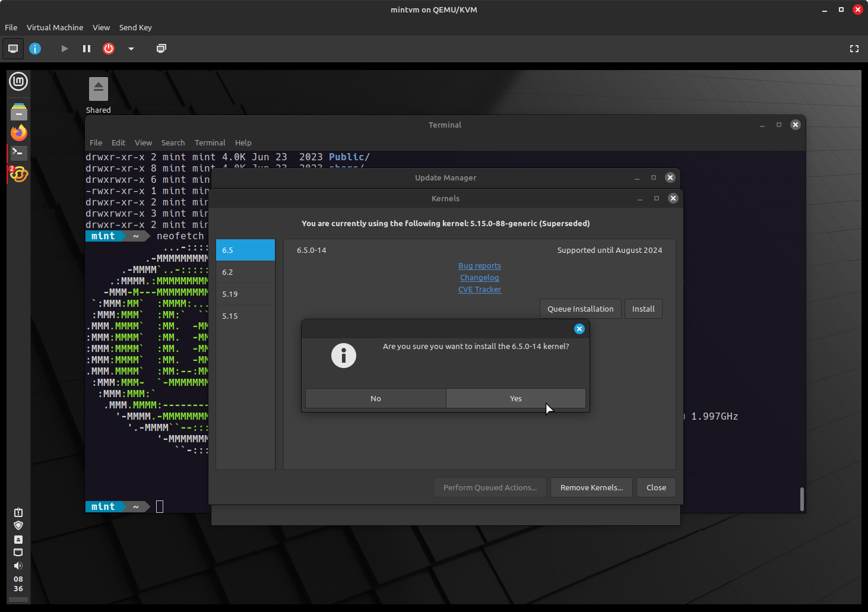Open the Bug reports link
The width and height of the screenshot is (868, 612).
point(479,266)
